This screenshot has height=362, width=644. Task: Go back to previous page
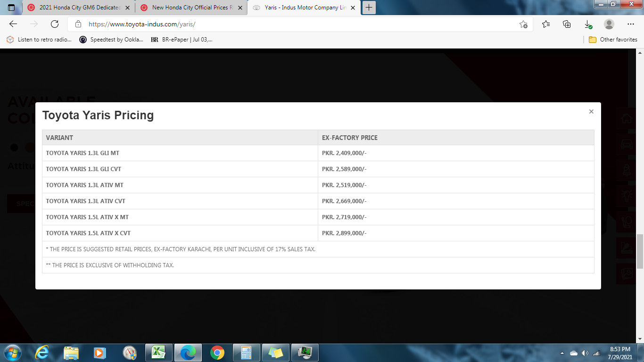[13, 24]
